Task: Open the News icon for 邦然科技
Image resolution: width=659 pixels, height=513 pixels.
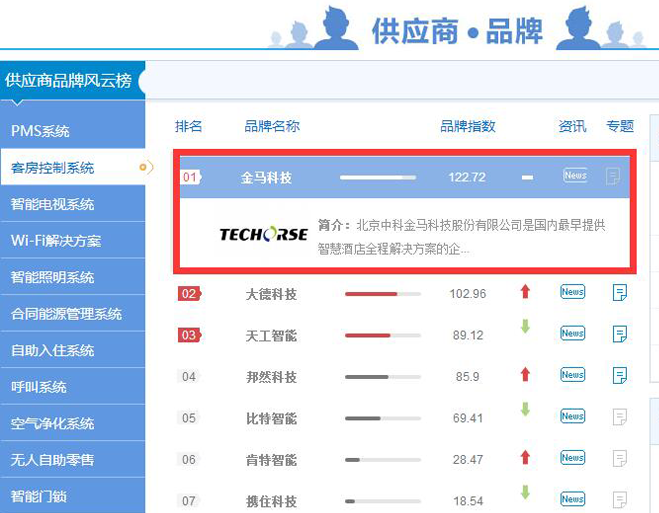Action: [572, 374]
